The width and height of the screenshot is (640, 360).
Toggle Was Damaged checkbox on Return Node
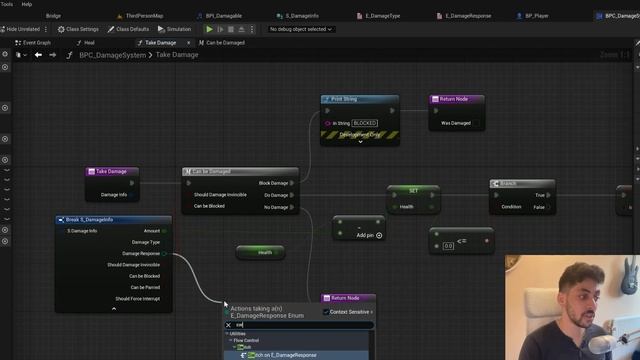[x=476, y=123]
